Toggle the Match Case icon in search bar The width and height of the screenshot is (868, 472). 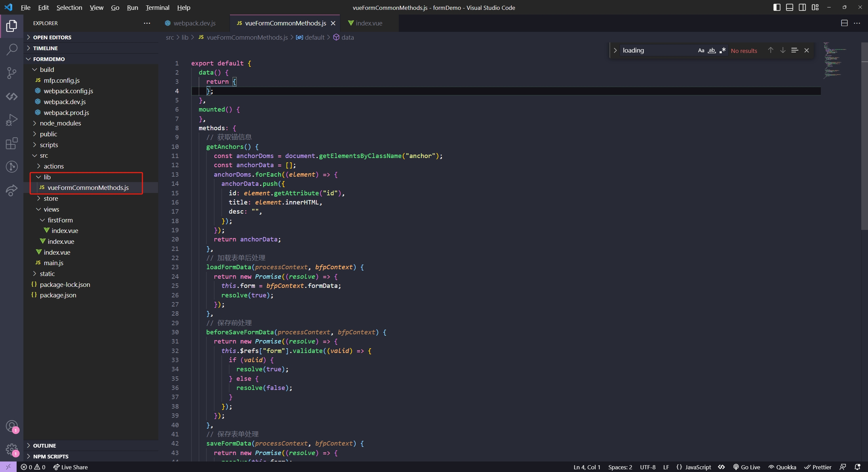pyautogui.click(x=701, y=50)
